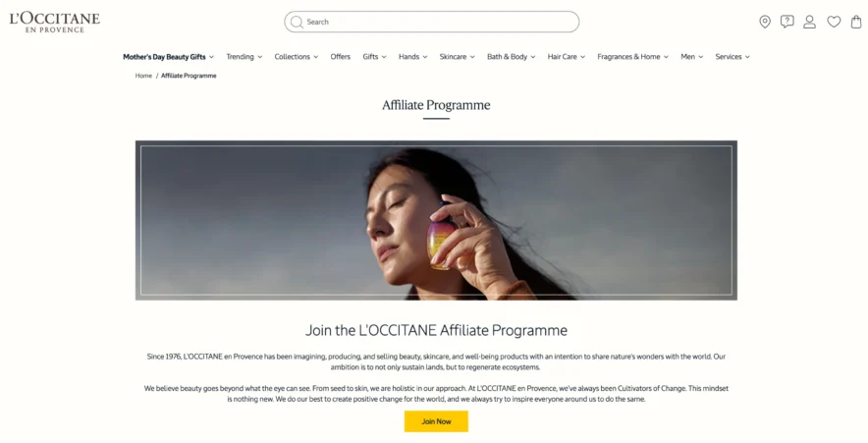Open the Collections dropdown menu
The height and width of the screenshot is (443, 868).
click(x=297, y=57)
